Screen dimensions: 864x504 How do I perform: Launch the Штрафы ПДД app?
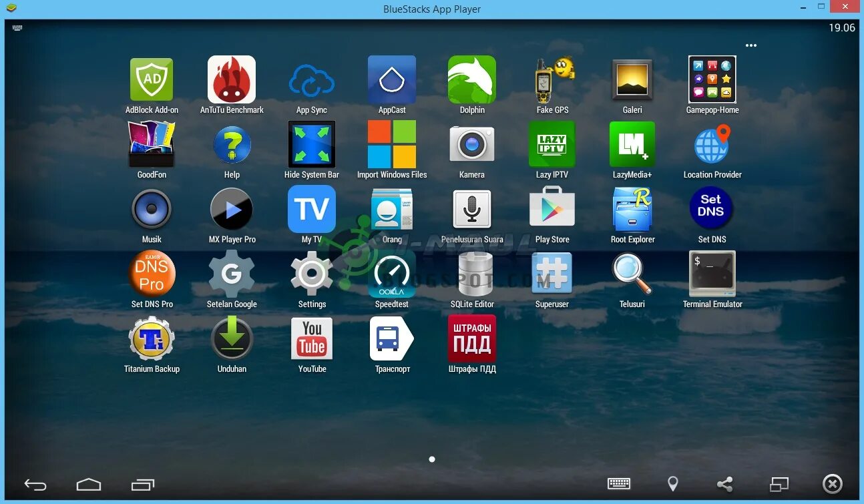(x=472, y=338)
